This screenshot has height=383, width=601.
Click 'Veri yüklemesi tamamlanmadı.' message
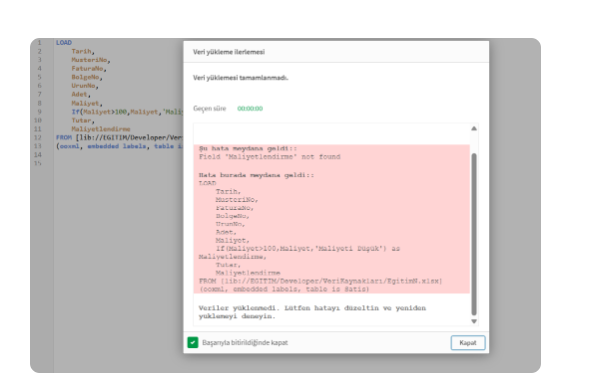240,77
